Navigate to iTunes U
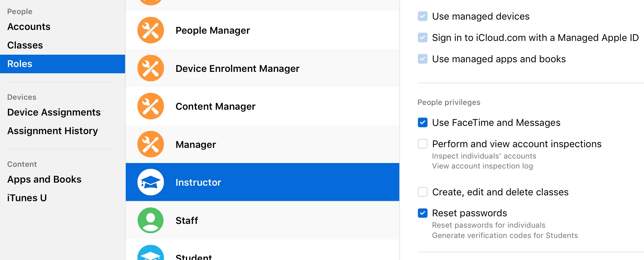644x260 pixels. point(27,198)
